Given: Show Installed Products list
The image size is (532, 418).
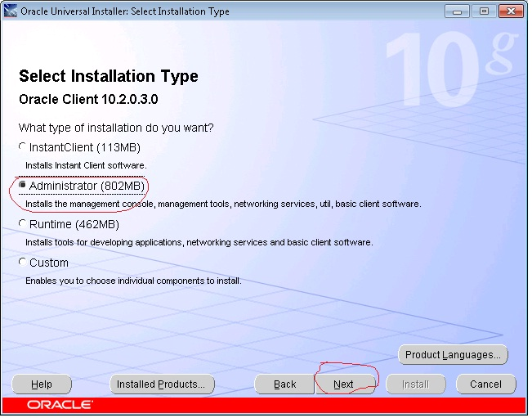Looking at the screenshot, I should coord(163,386).
